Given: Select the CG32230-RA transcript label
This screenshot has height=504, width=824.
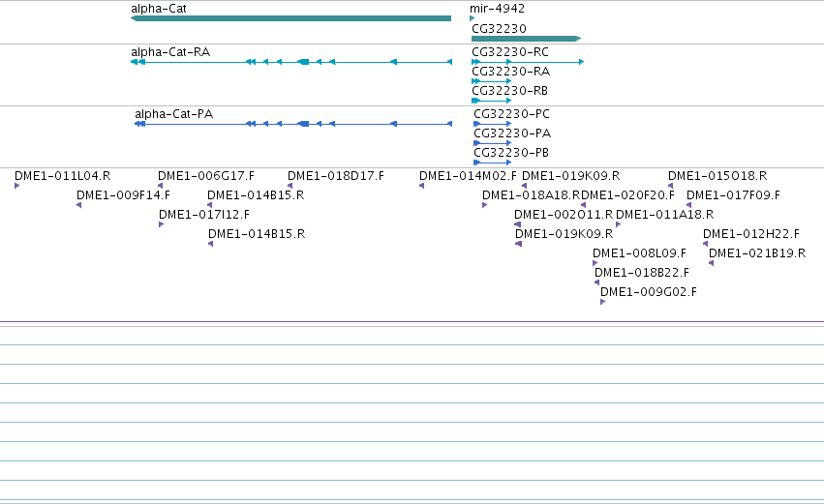Looking at the screenshot, I should [x=511, y=72].
